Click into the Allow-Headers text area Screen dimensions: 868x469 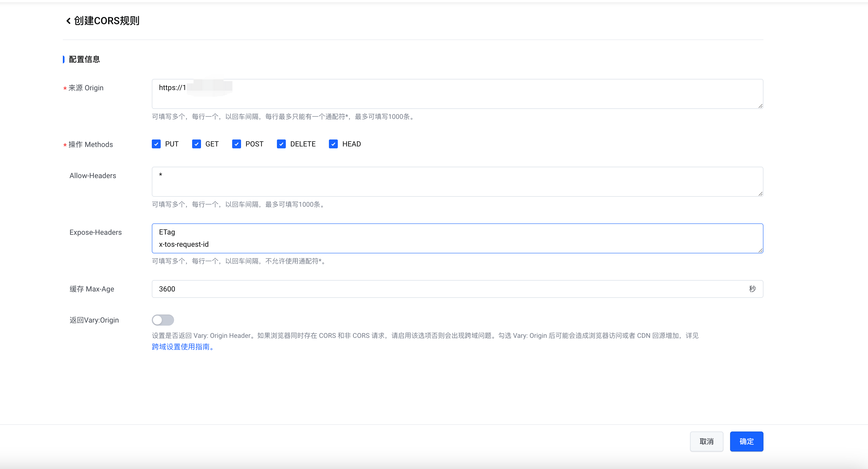[457, 182]
